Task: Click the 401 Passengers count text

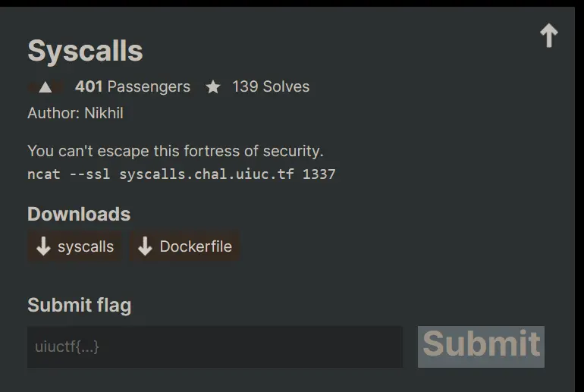Action: pos(133,86)
